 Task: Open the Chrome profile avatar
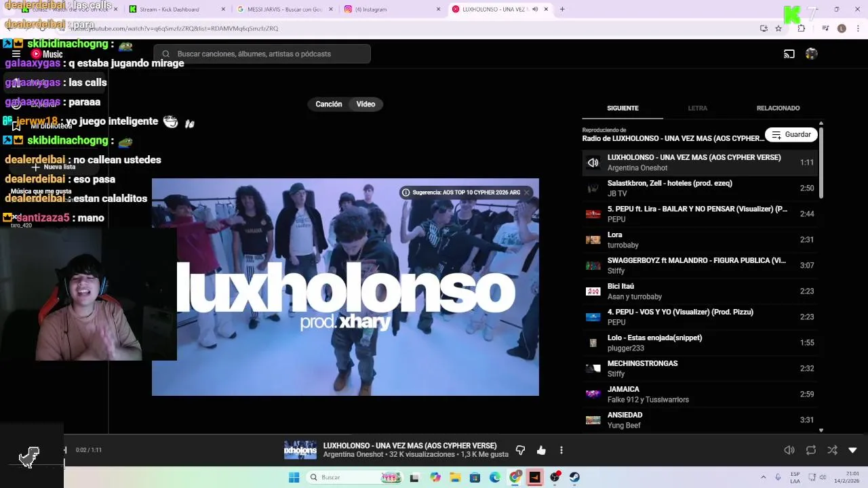point(842,28)
